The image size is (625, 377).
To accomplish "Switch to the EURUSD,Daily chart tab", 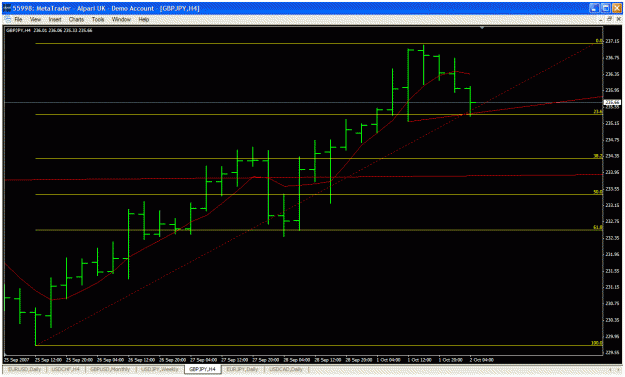I will 25,369.
